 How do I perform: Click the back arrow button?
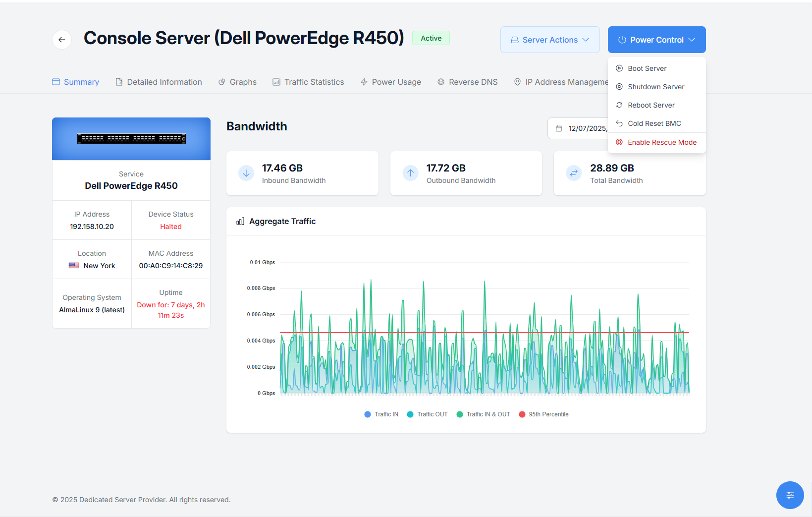pyautogui.click(x=62, y=40)
